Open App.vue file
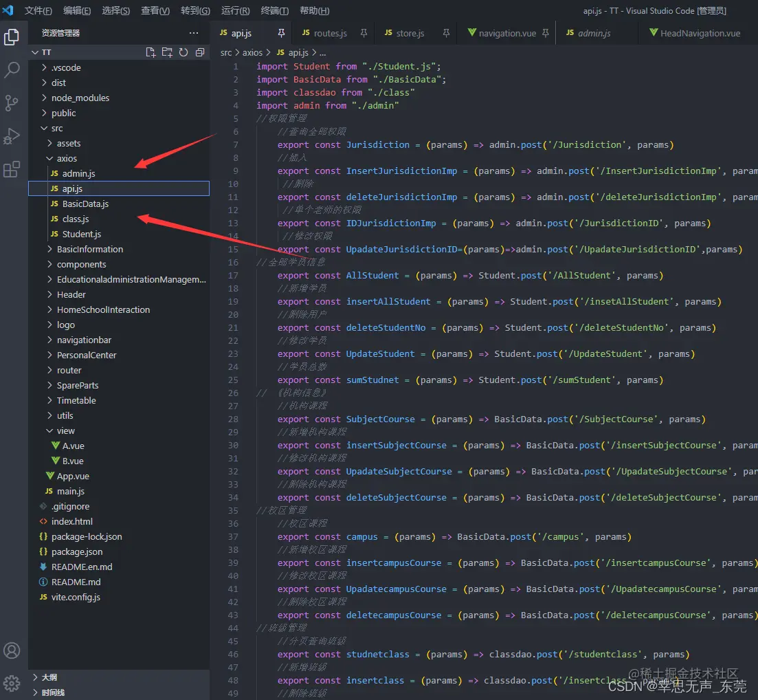The height and width of the screenshot is (700, 758). 119,476
